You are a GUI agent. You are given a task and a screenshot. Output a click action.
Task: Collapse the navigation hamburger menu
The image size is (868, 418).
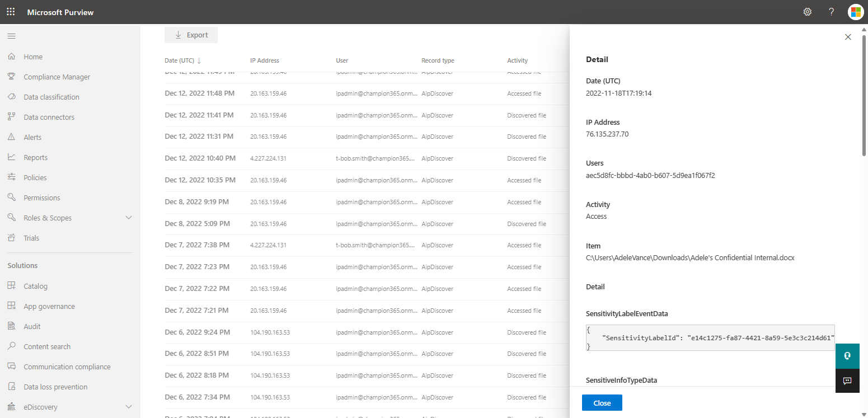coord(11,36)
